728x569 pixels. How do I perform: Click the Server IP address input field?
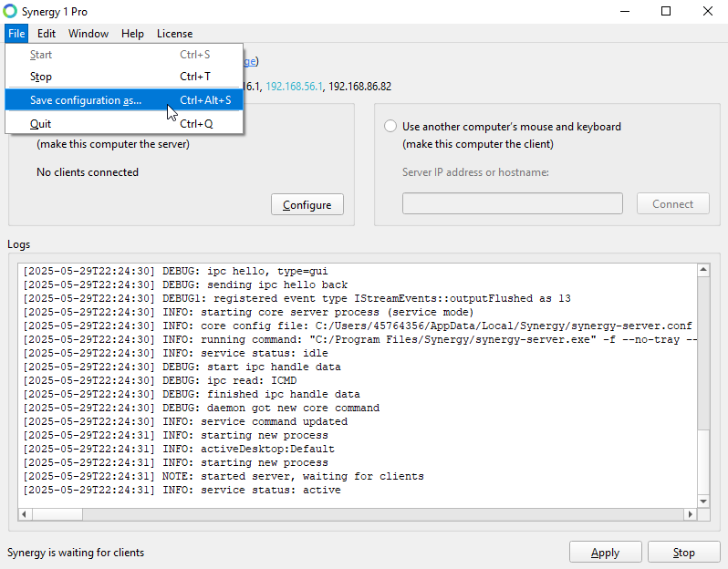pos(512,203)
